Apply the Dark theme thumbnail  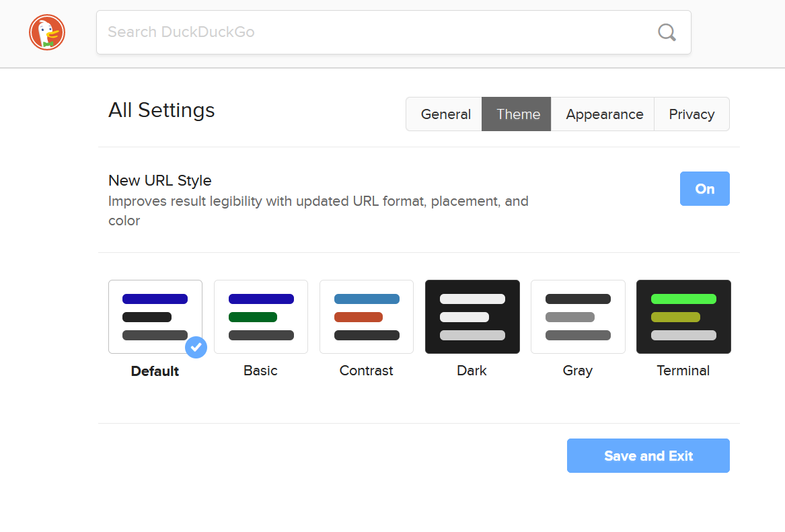pyautogui.click(x=472, y=317)
